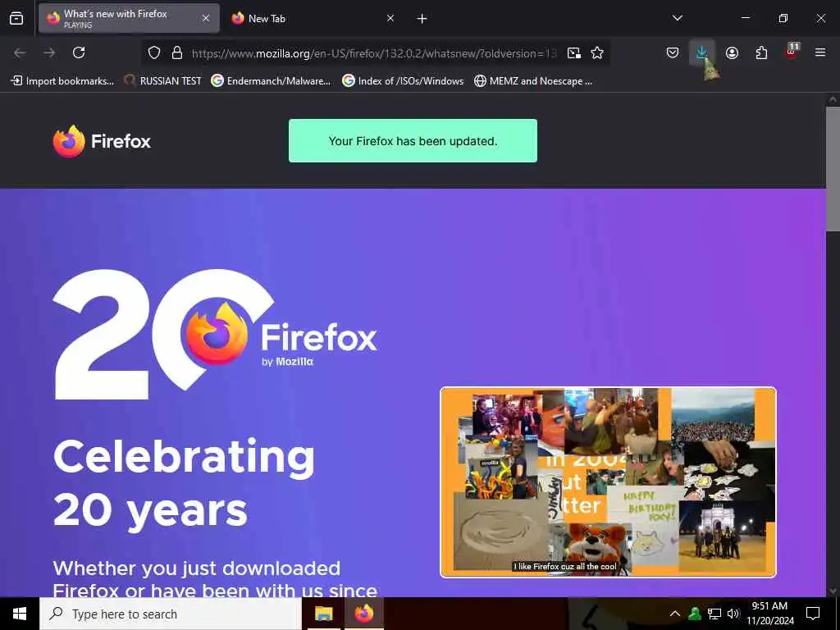This screenshot has height=630, width=840.
Task: Click the mozilla.org URL address field
Action: point(374,53)
